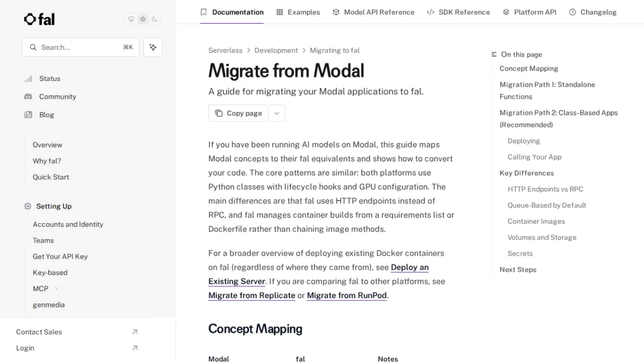Click the Copy page button
This screenshot has height=362, width=644.
pos(238,113)
